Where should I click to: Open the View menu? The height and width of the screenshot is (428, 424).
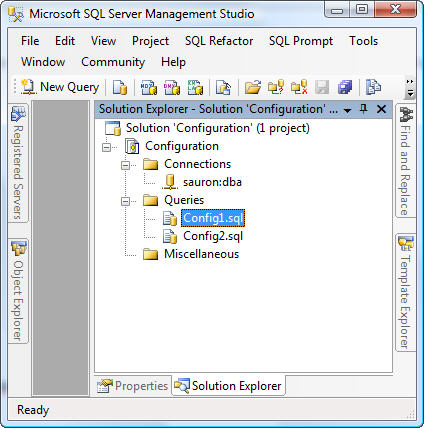point(103,41)
